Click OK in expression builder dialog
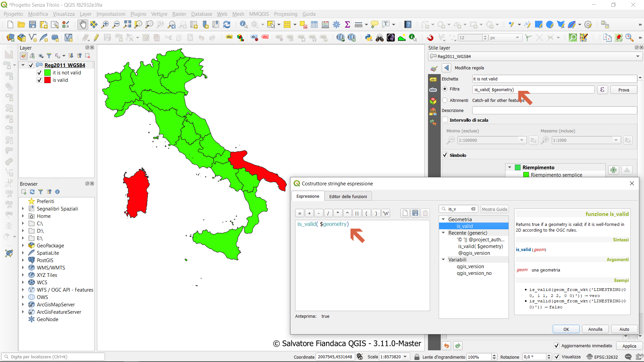 point(566,329)
